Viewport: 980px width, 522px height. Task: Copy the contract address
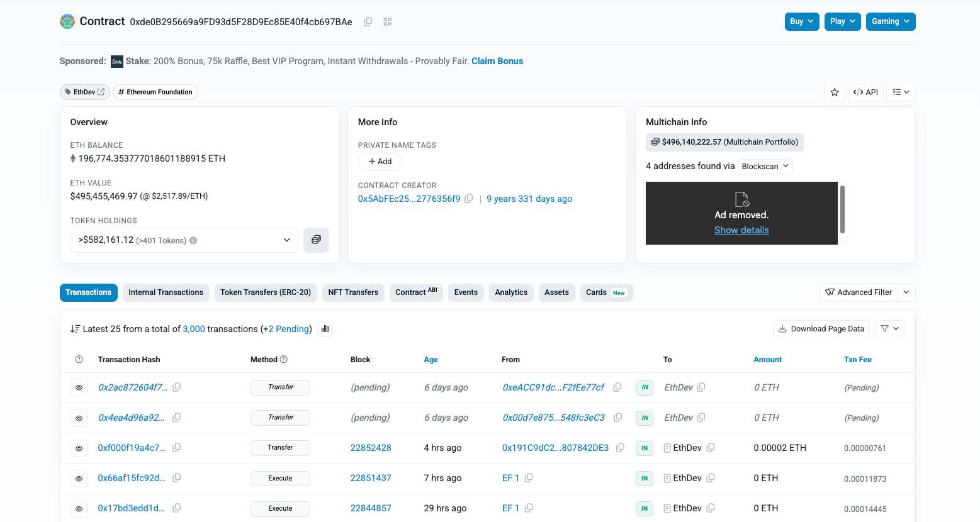click(368, 21)
